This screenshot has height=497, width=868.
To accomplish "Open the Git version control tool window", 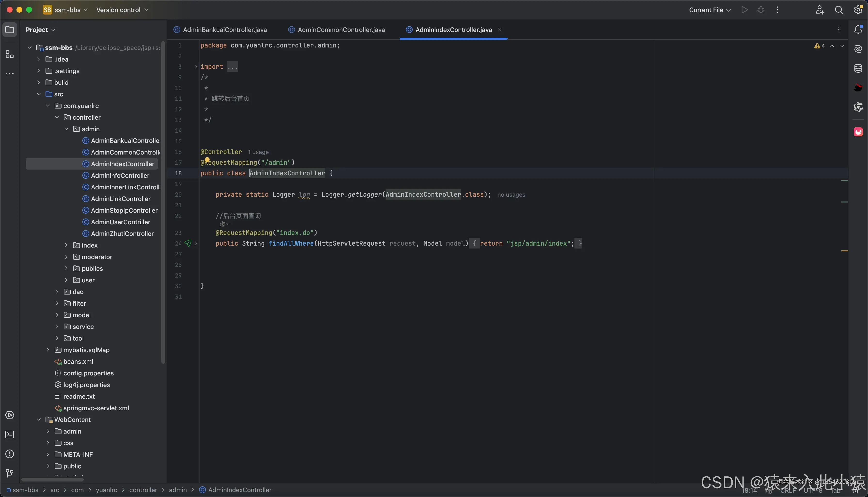I will pyautogui.click(x=9, y=473).
